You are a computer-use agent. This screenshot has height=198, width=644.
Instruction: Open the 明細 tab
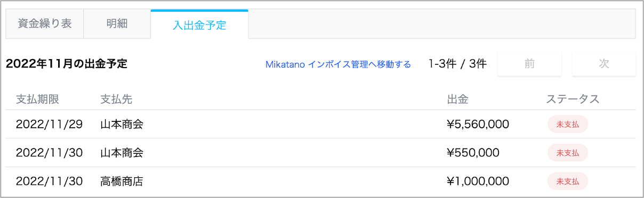point(117,24)
